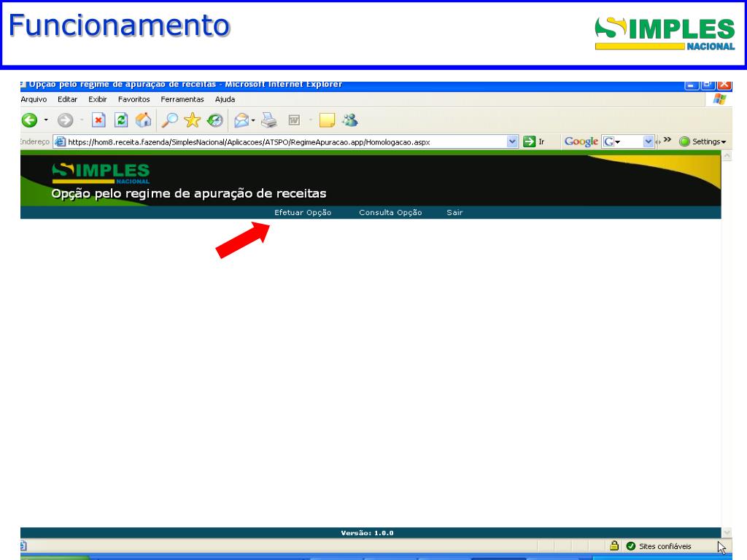This screenshot has width=747, height=560.
Task: Click the scrollbar up arrow
Action: point(727,156)
